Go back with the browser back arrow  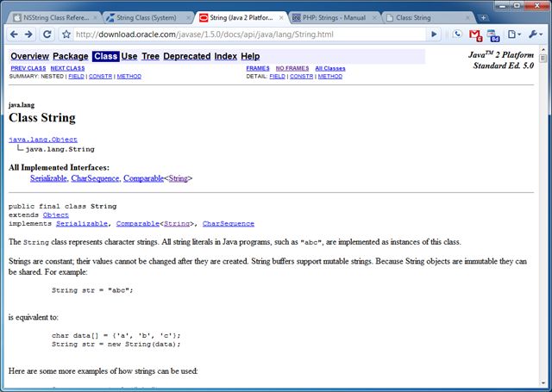coord(14,34)
